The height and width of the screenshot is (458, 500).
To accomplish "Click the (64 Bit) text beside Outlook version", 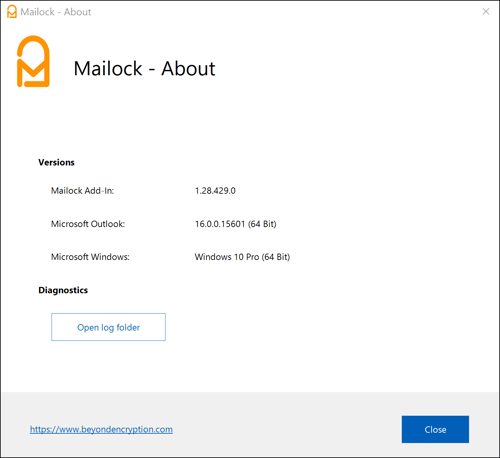I will [x=262, y=224].
